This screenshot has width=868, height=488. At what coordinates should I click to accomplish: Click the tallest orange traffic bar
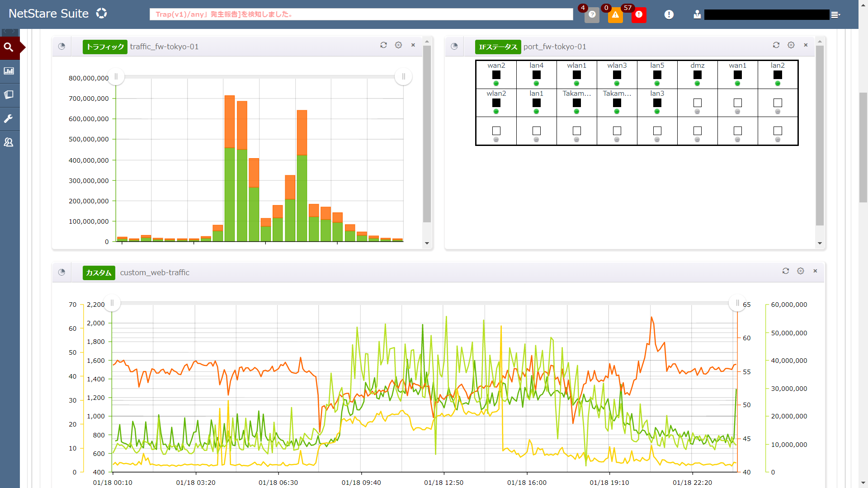[230, 122]
